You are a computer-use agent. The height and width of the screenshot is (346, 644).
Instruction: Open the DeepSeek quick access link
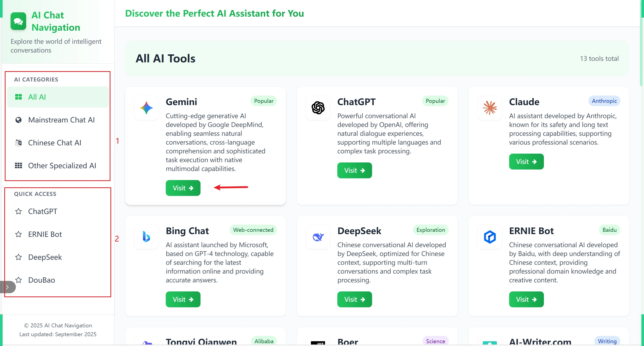point(45,257)
